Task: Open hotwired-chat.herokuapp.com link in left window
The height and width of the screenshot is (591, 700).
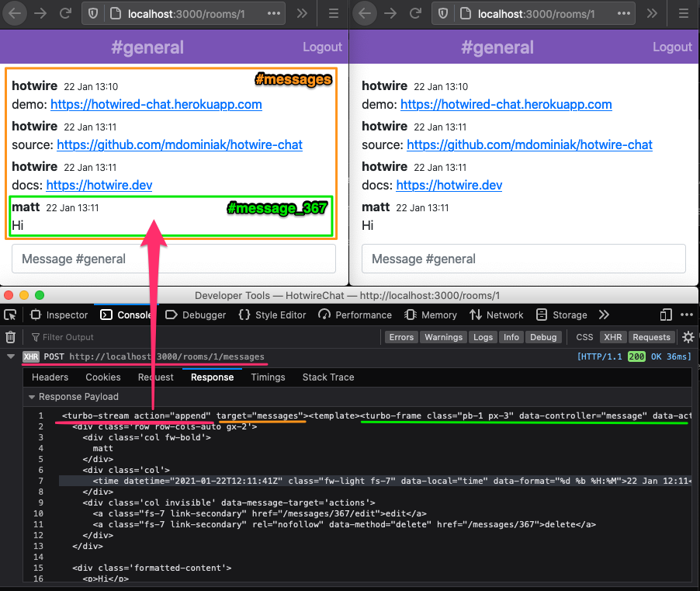Action: (156, 105)
